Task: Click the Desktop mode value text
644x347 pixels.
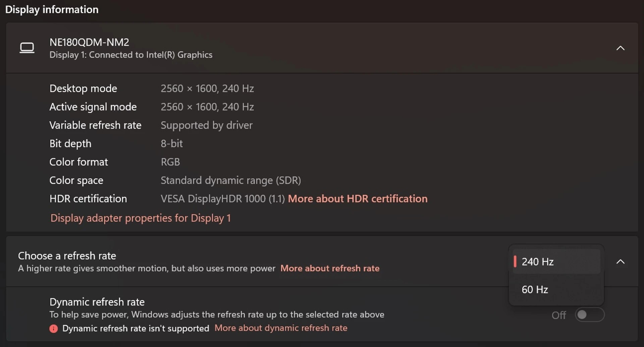Action: (207, 88)
